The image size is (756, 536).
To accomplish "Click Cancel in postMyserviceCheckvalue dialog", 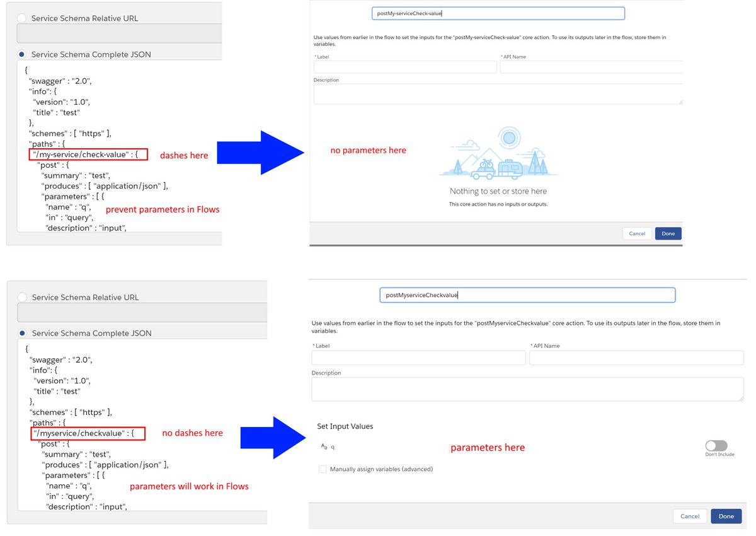I will point(690,516).
